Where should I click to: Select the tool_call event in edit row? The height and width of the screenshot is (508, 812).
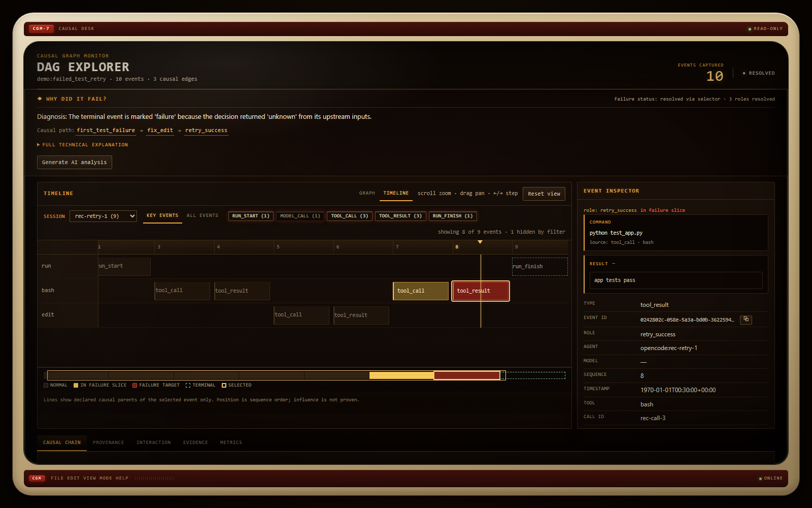(301, 315)
